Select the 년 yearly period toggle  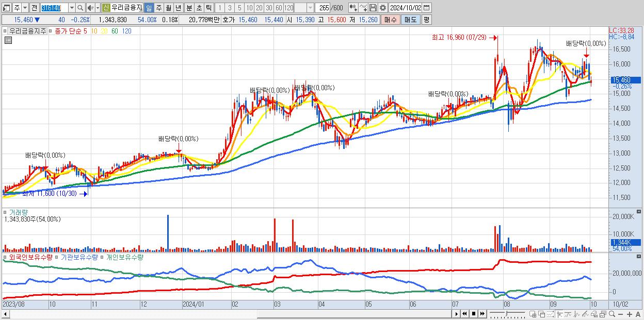tap(178, 8)
